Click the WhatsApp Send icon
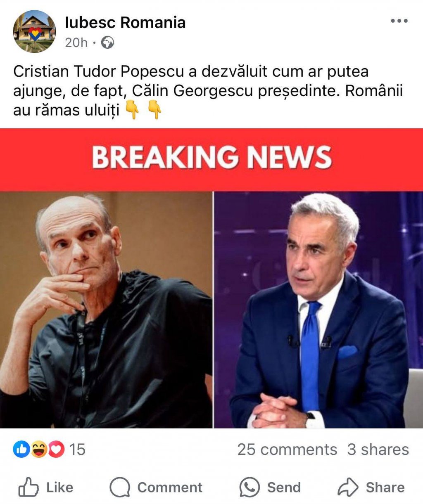Viewport: 423px width, 504px height. [250, 487]
